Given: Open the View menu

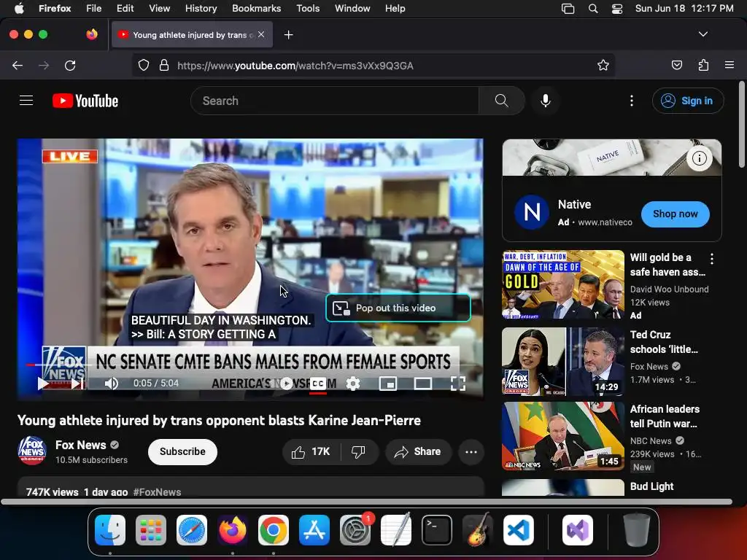Looking at the screenshot, I should point(159,8).
